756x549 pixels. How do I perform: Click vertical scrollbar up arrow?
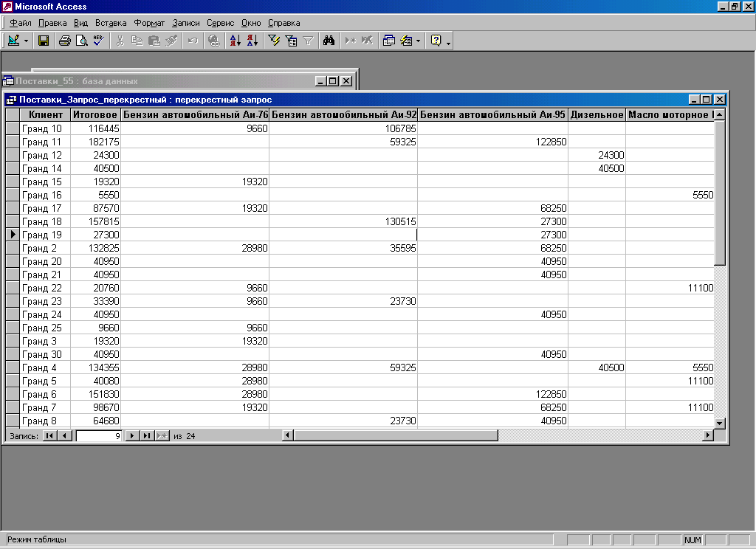tap(719, 114)
